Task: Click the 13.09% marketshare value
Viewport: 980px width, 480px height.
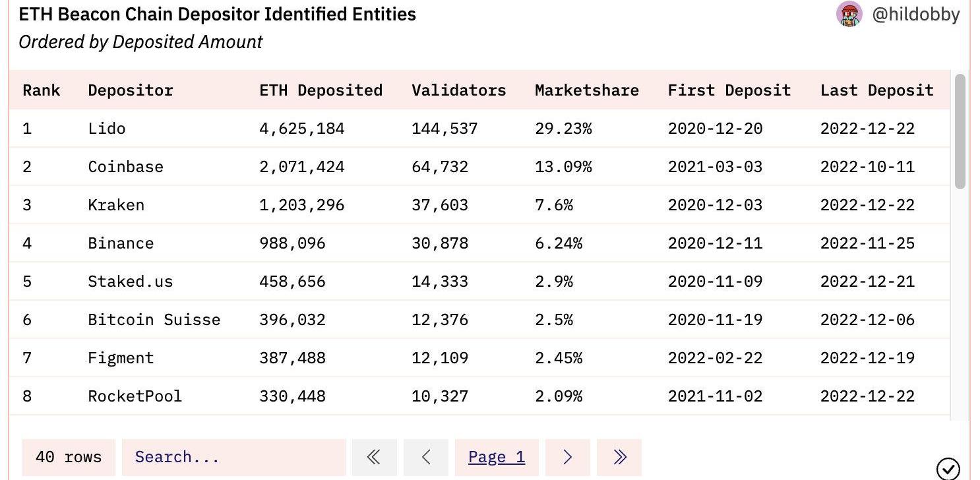Action: coord(563,167)
